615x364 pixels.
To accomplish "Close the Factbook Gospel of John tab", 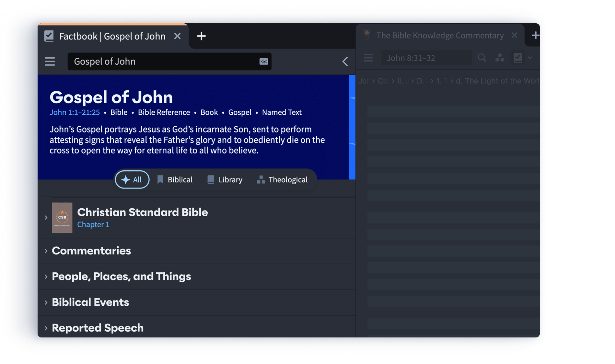I will [177, 36].
